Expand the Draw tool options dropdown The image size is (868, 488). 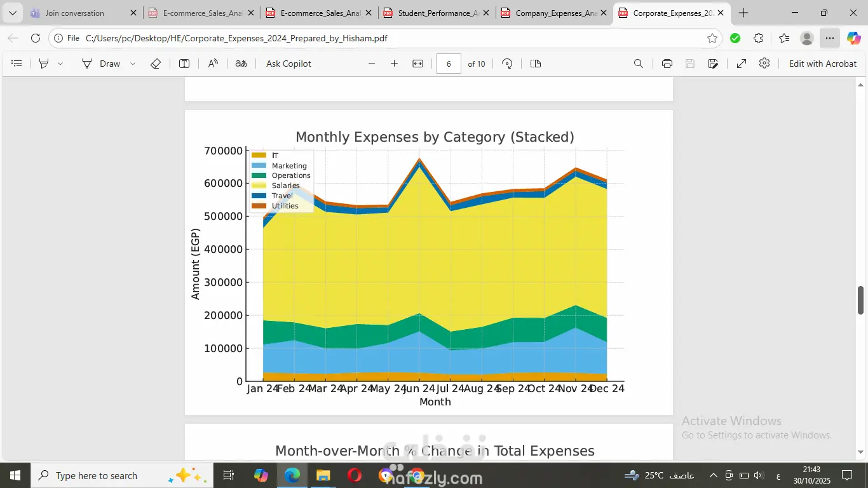(133, 64)
